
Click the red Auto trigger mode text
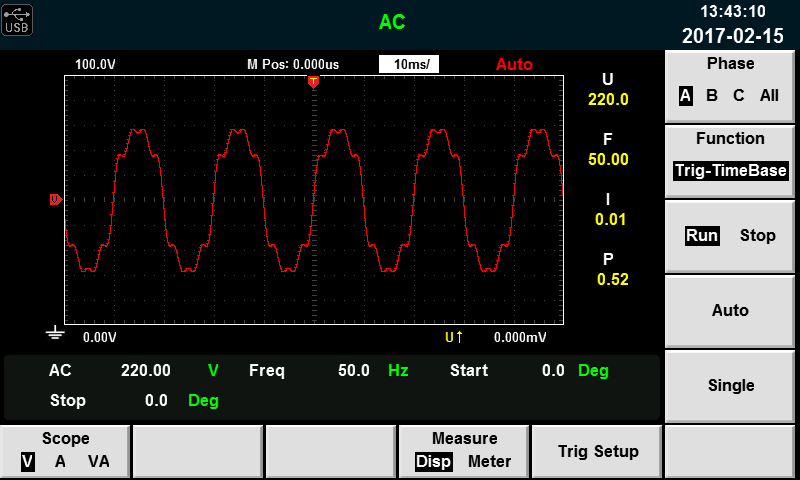pos(514,64)
